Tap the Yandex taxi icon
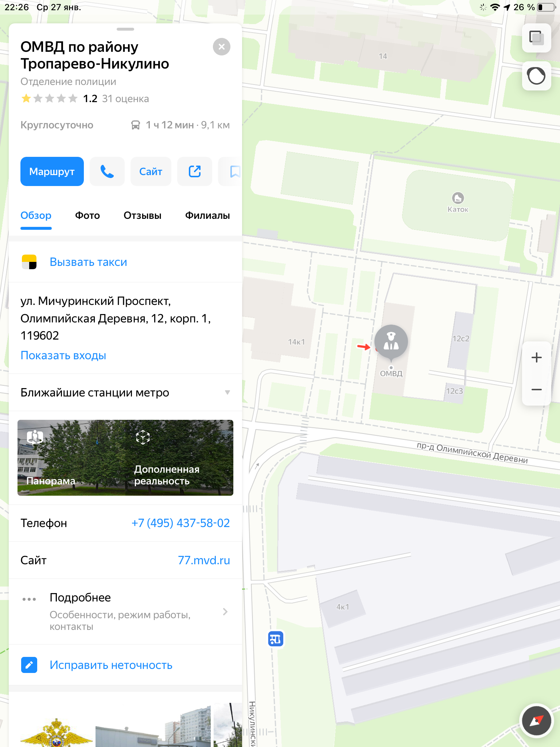Image resolution: width=560 pixels, height=747 pixels. click(29, 262)
